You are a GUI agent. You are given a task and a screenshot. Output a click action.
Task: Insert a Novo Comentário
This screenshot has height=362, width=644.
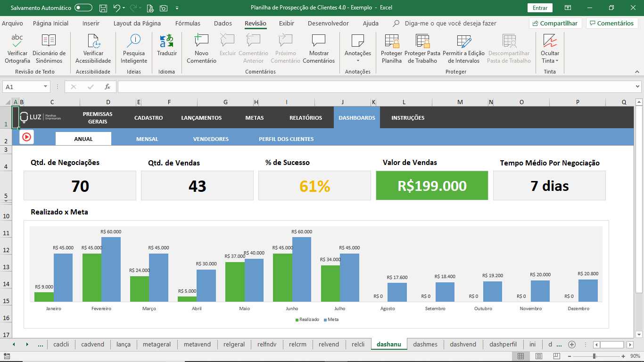click(x=201, y=49)
